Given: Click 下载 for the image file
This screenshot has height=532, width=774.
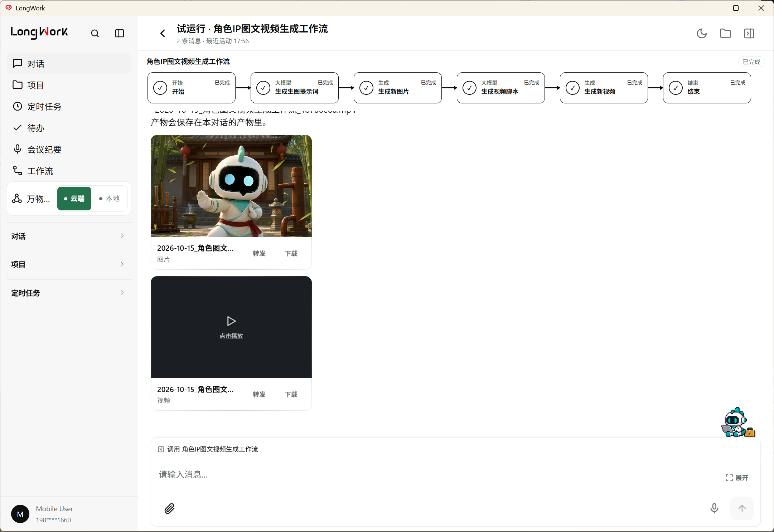Looking at the screenshot, I should pyautogui.click(x=291, y=254).
